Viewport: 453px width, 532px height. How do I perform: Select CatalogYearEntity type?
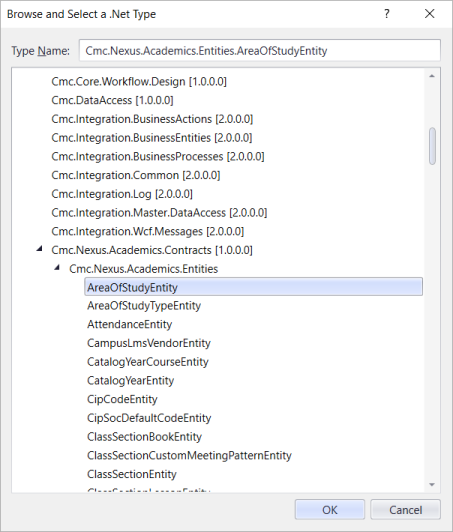point(130,380)
